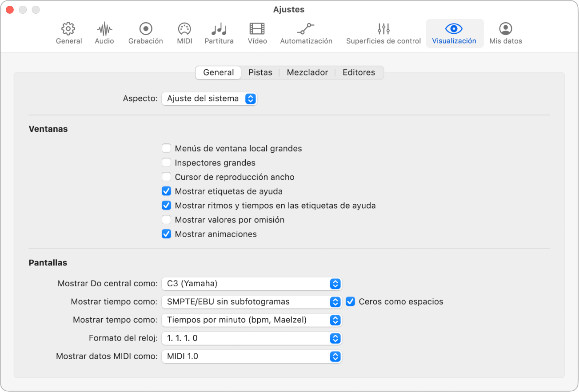Switch to the Pistas tab
The height and width of the screenshot is (392, 579).
tap(260, 72)
